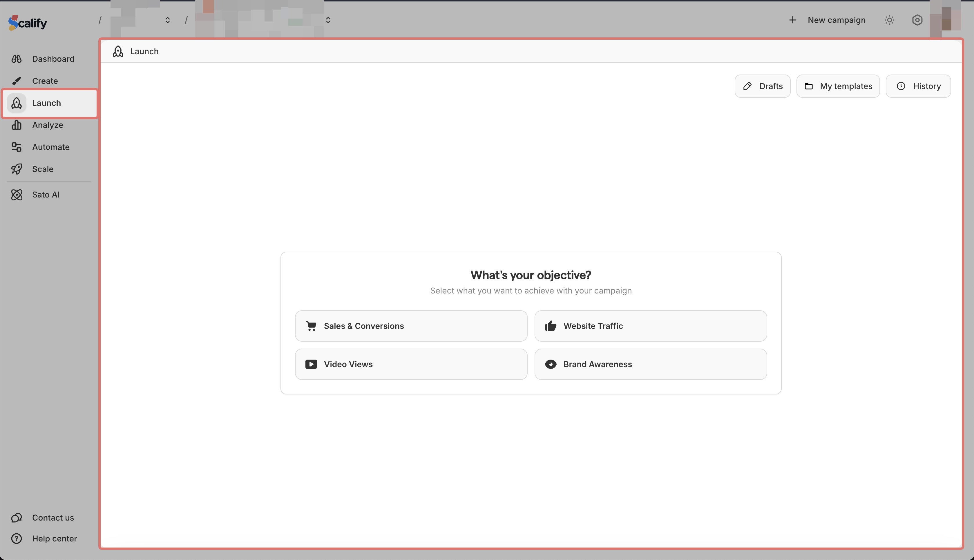Choose the Website Traffic objective
This screenshot has height=560, width=974.
(651, 326)
